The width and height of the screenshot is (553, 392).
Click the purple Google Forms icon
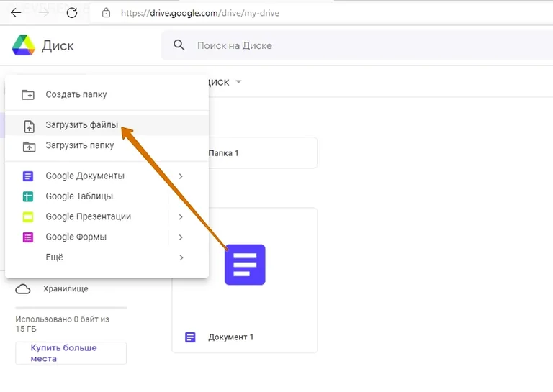coord(28,237)
